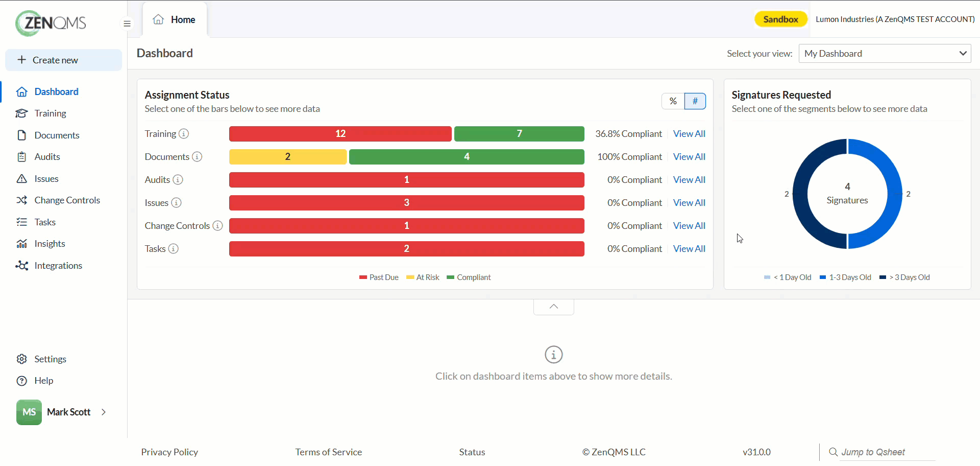Click the Create new button
980x466 pixels.
coord(64,60)
